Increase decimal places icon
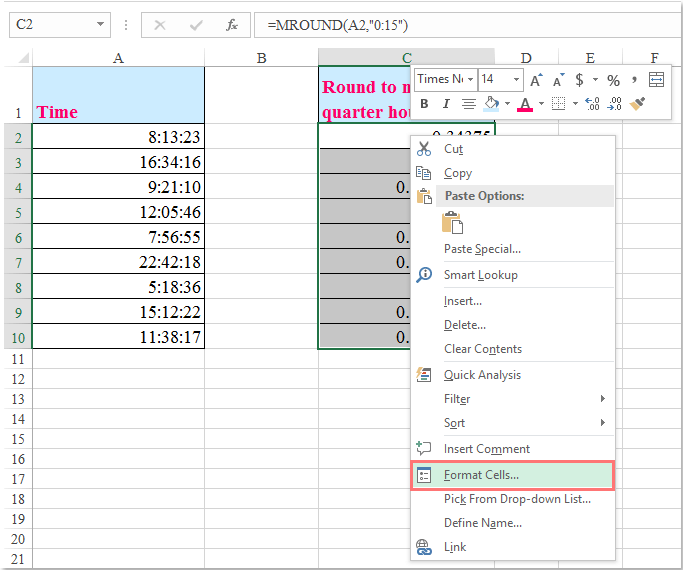 (592, 104)
